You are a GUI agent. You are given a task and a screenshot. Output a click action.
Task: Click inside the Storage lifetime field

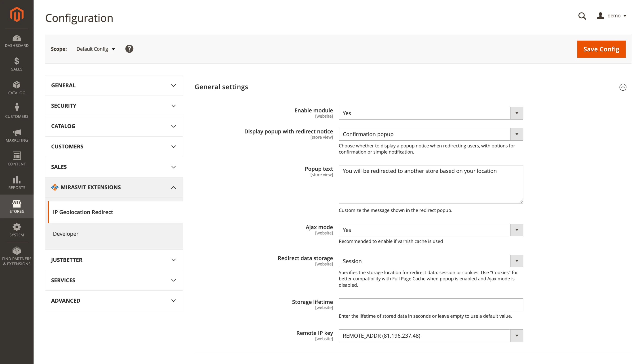tap(430, 304)
